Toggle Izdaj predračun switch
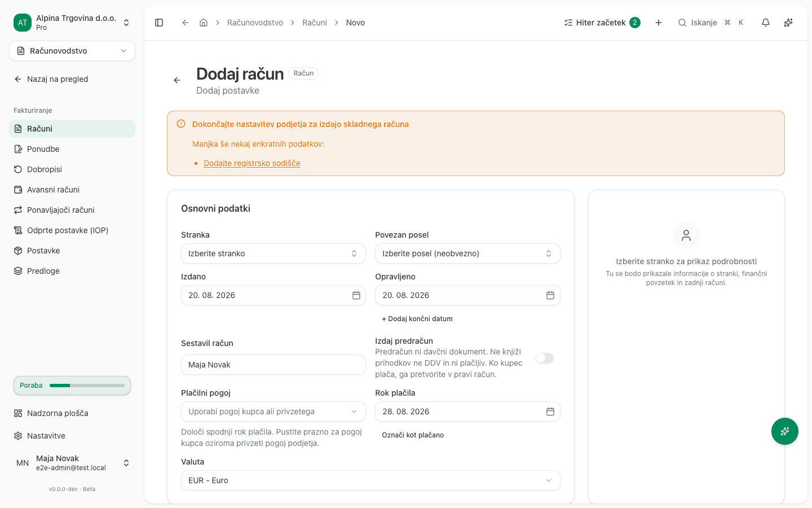812x508 pixels. click(x=545, y=358)
